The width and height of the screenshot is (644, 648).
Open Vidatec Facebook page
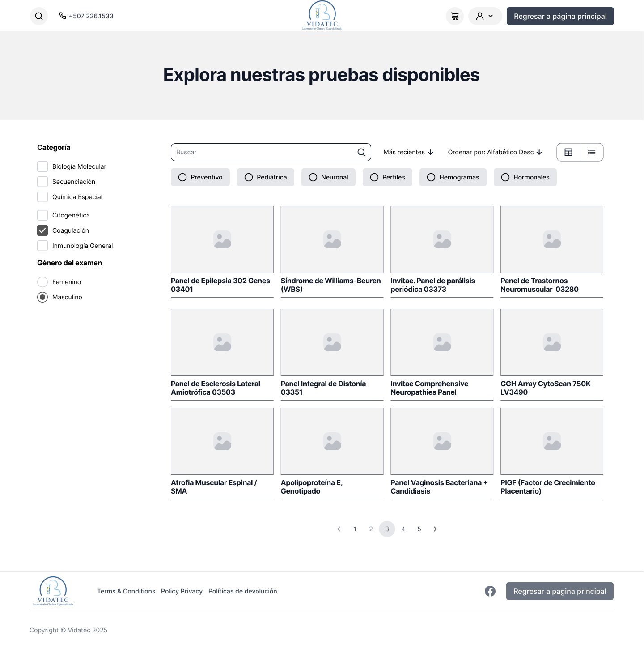[490, 591]
